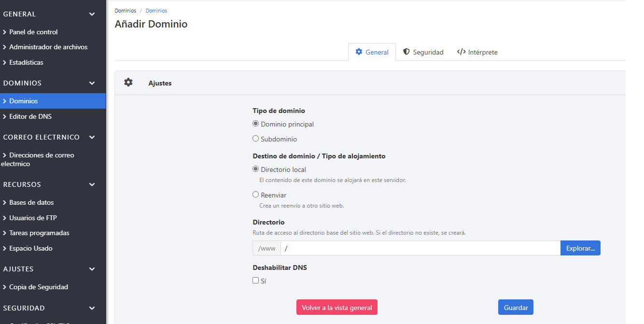Click the gear icon beside Ajustes

128,83
